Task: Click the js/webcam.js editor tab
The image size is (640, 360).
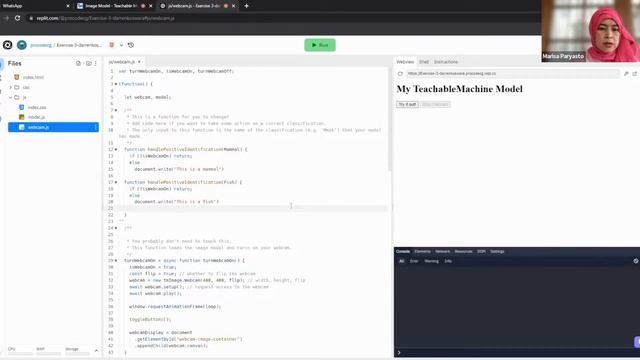Action: pyautogui.click(x=122, y=62)
